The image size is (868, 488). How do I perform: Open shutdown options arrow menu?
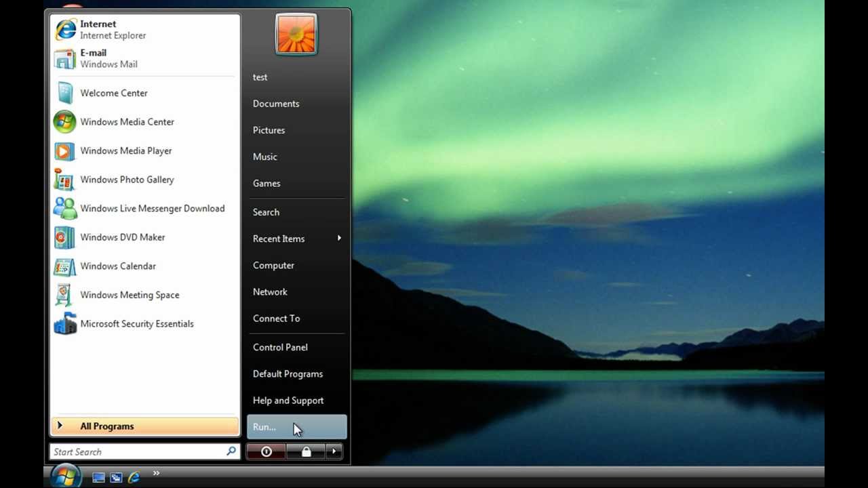[x=334, y=451]
